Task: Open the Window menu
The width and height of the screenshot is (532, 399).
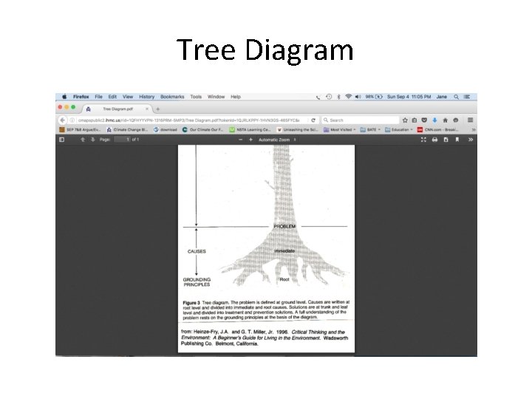Action: [x=216, y=97]
